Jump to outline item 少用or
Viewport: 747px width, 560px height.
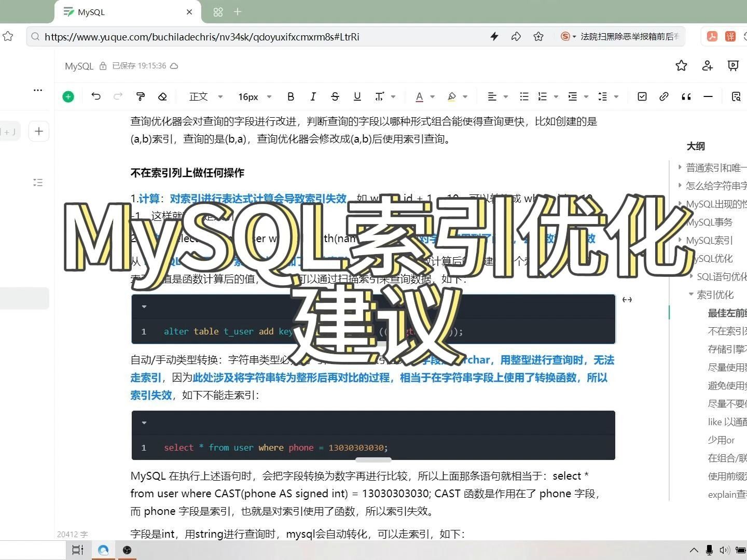(x=721, y=440)
